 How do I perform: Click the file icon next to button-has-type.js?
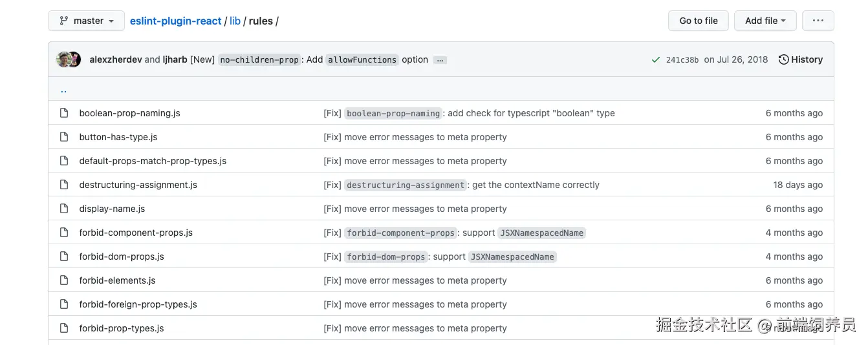coord(64,137)
